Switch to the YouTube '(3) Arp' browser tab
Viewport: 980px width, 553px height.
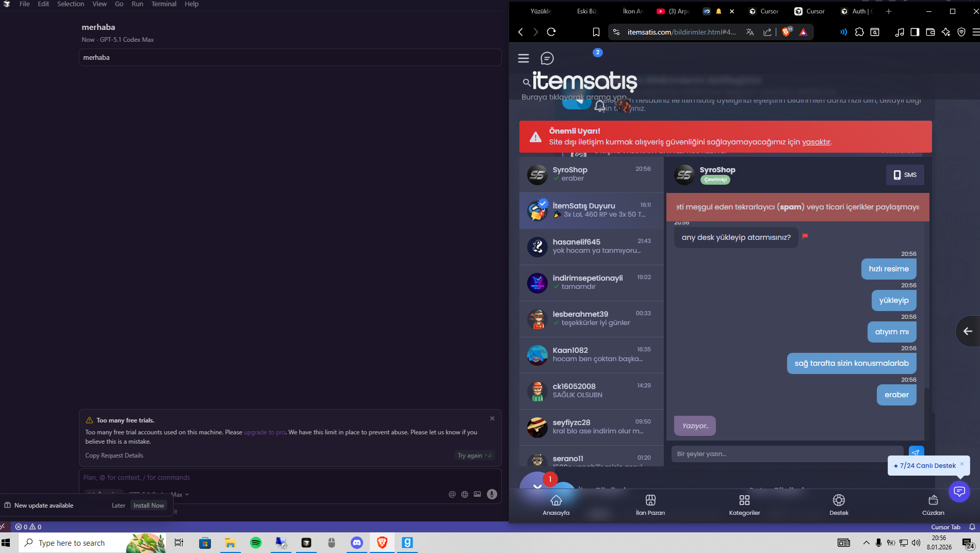coord(673,11)
